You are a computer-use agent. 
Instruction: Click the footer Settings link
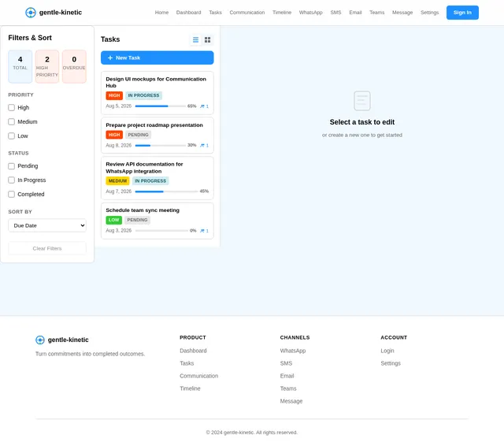point(391,363)
